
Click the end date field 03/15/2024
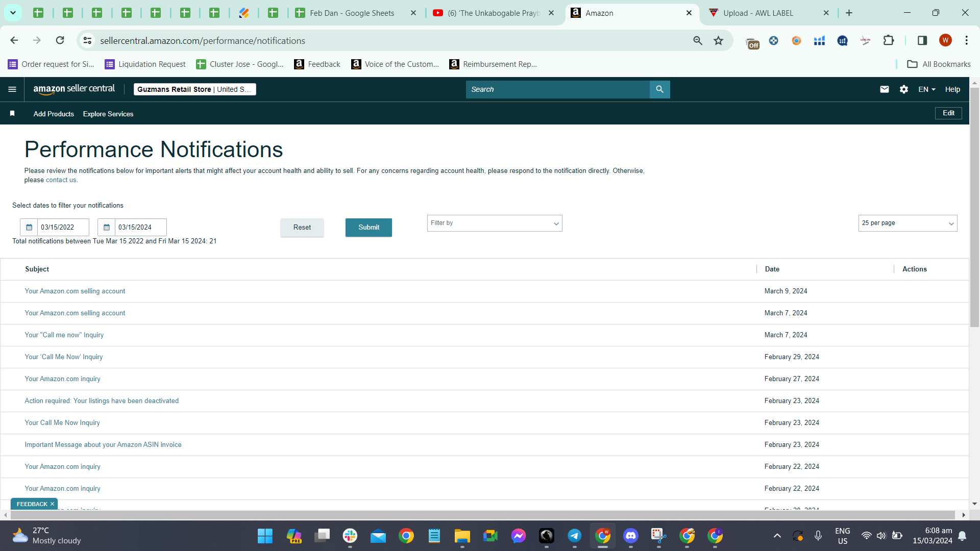(141, 227)
